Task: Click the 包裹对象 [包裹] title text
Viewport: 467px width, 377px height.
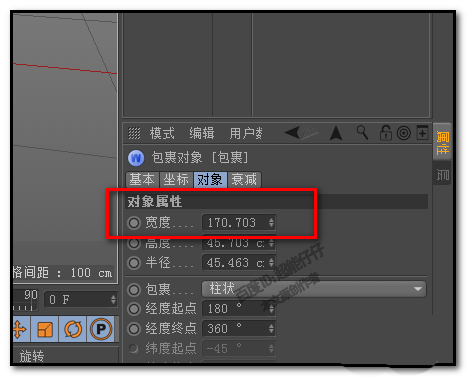Action: tap(200, 158)
